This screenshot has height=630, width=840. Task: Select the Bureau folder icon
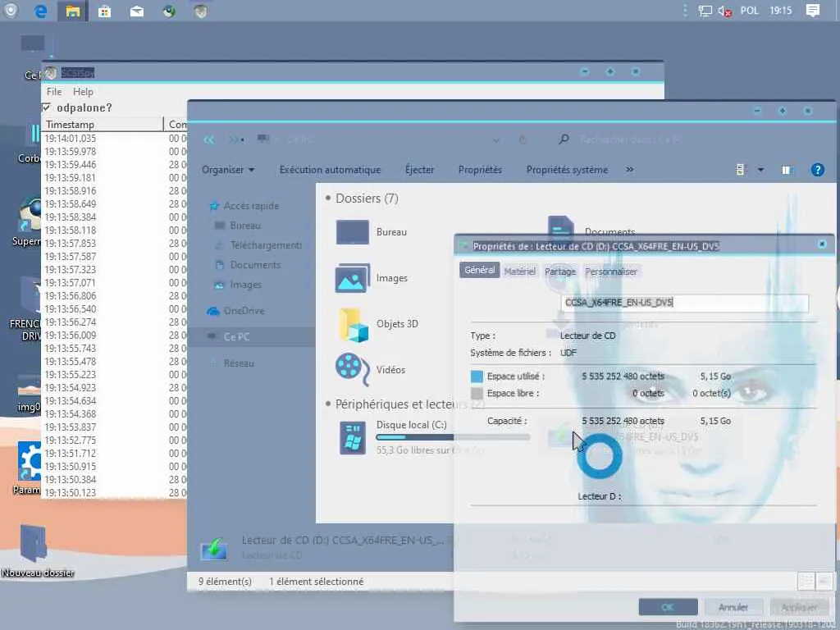click(352, 232)
